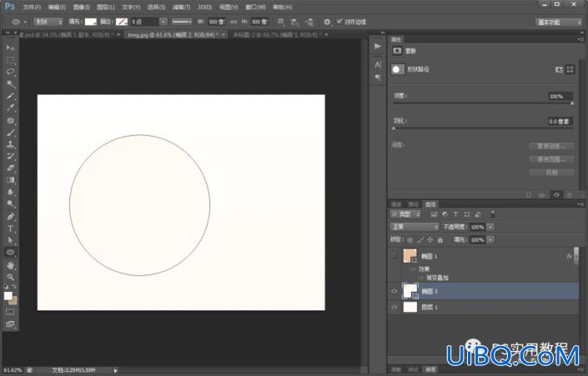Click the path operations icon in options bar
Viewport: 588px width, 376px height.
click(281, 23)
